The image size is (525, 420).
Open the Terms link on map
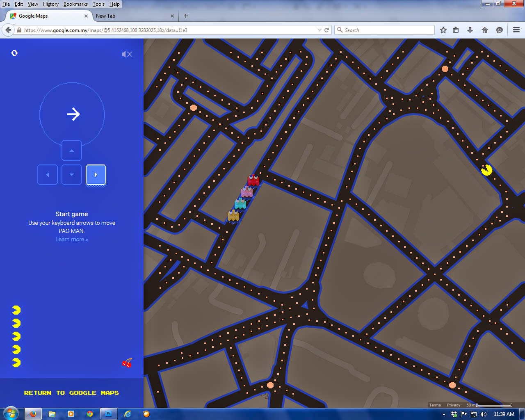point(435,405)
